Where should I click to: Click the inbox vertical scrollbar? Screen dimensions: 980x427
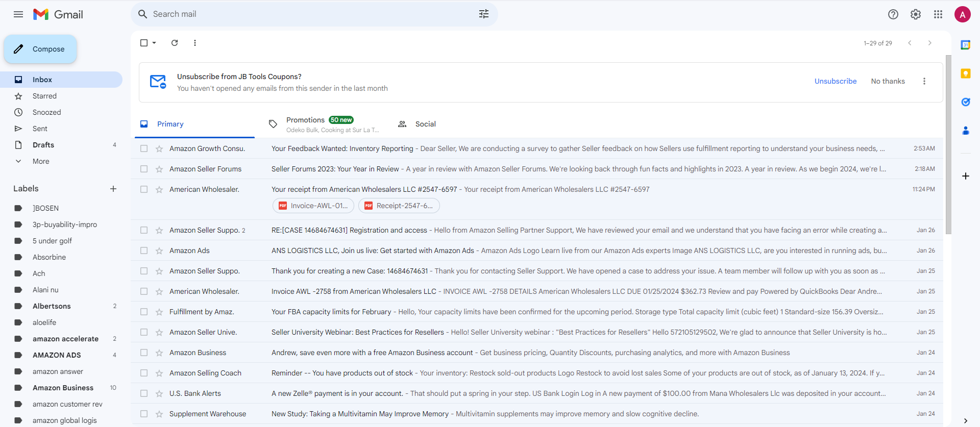pos(948,145)
